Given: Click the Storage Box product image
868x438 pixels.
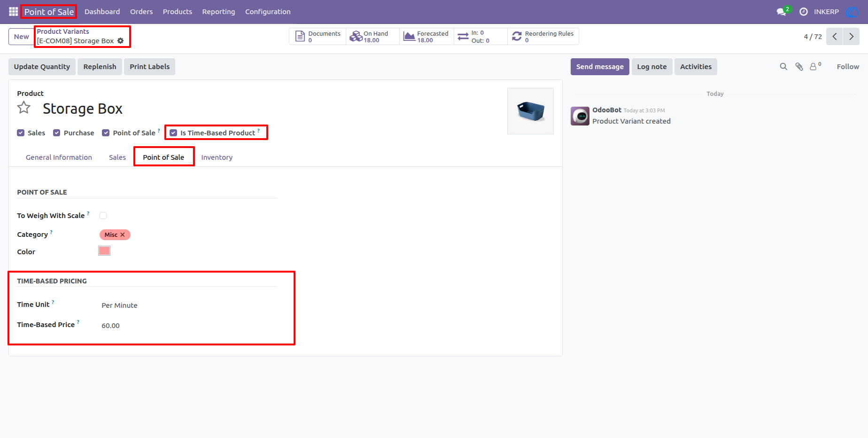Looking at the screenshot, I should pos(530,111).
